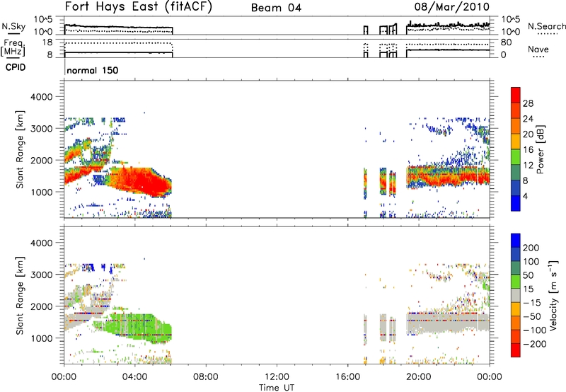Click the 'Fort Hays East (fitACF)' title text
Viewport: 566px width, 392px height.
pyautogui.click(x=139, y=6)
